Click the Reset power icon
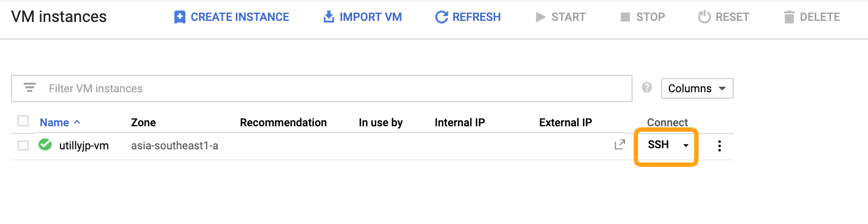 [704, 17]
